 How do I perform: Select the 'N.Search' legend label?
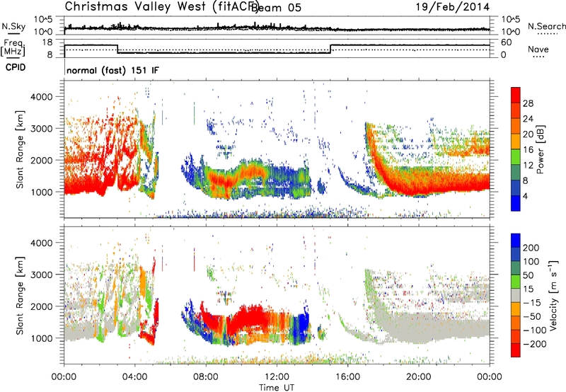point(546,26)
